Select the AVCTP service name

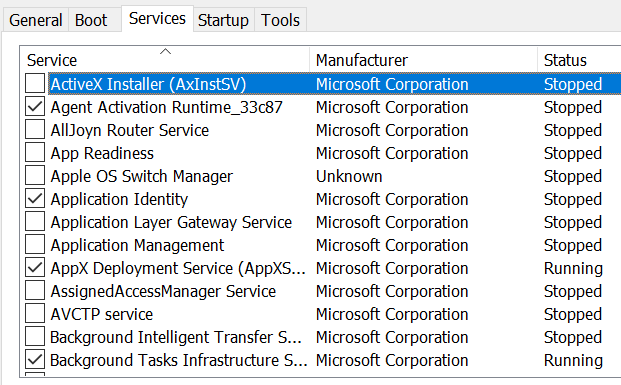click(102, 314)
